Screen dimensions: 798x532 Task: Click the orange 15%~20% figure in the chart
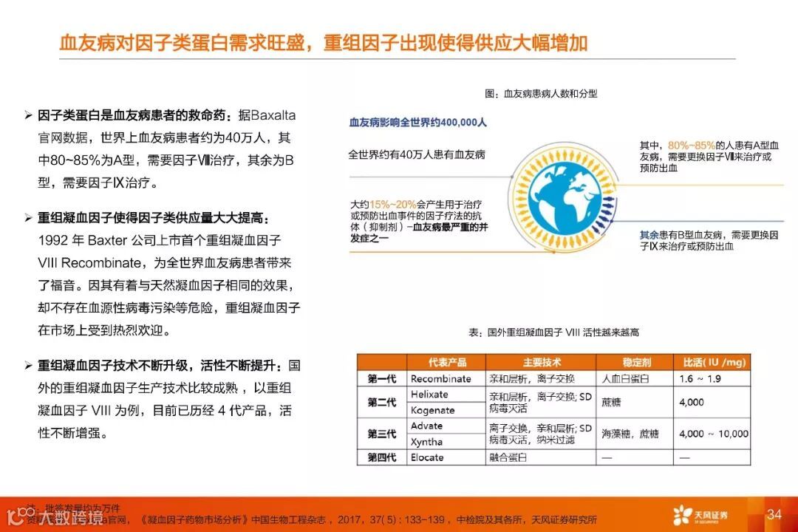(393, 205)
